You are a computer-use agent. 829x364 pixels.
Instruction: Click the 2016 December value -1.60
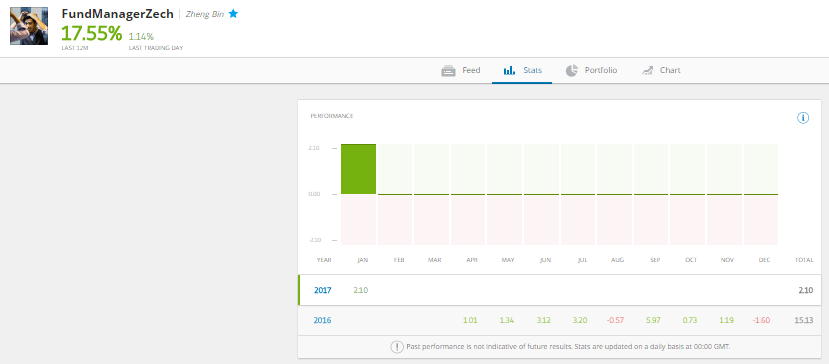(761, 320)
